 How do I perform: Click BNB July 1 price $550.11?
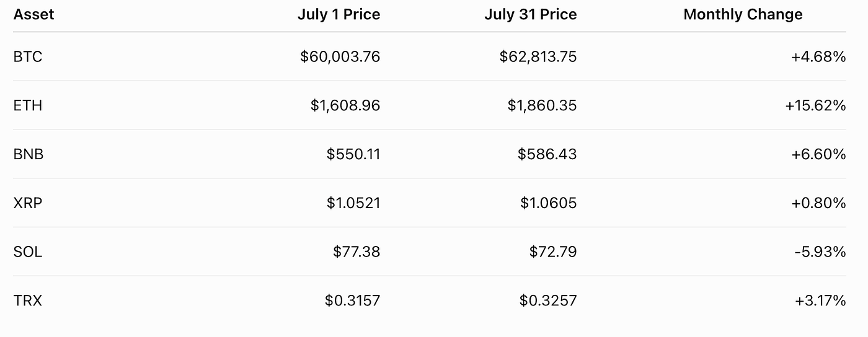[353, 154]
